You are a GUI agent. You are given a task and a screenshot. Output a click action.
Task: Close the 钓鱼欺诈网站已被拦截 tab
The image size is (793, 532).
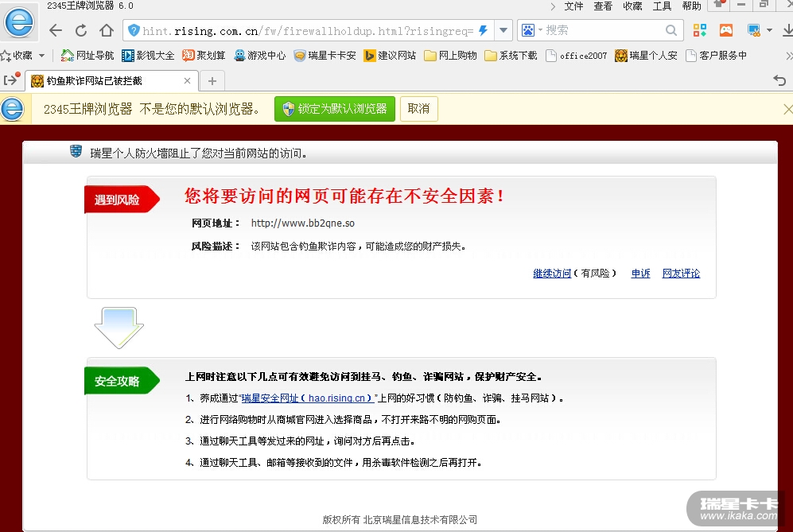point(187,81)
